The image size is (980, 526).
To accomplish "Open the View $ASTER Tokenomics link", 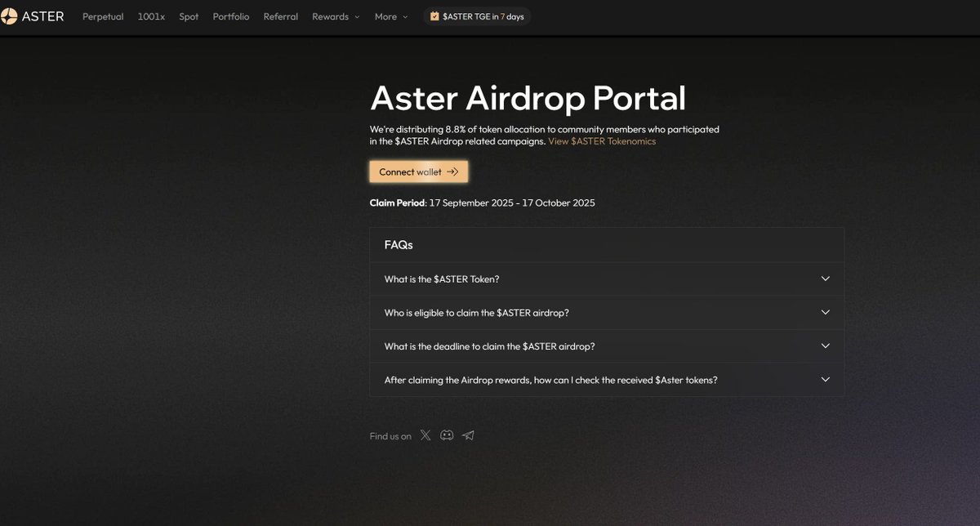I will [x=602, y=141].
